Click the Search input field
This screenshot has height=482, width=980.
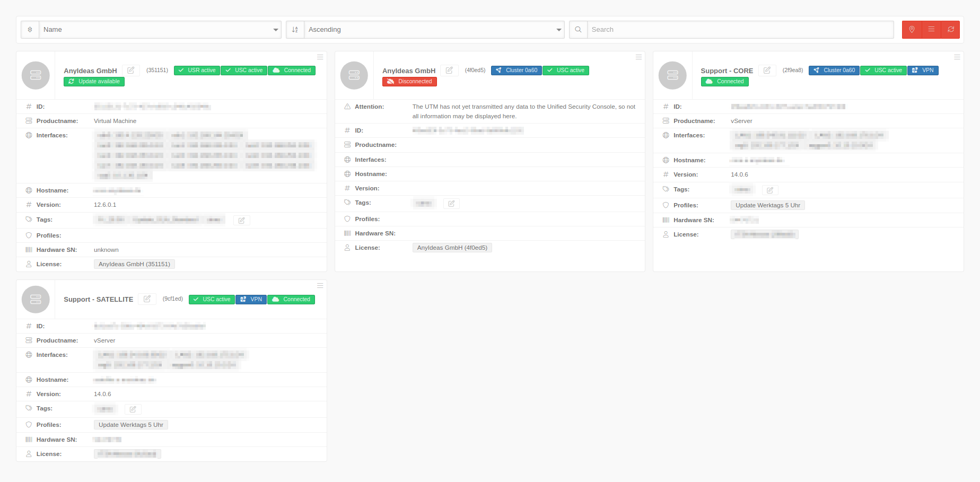(740, 30)
